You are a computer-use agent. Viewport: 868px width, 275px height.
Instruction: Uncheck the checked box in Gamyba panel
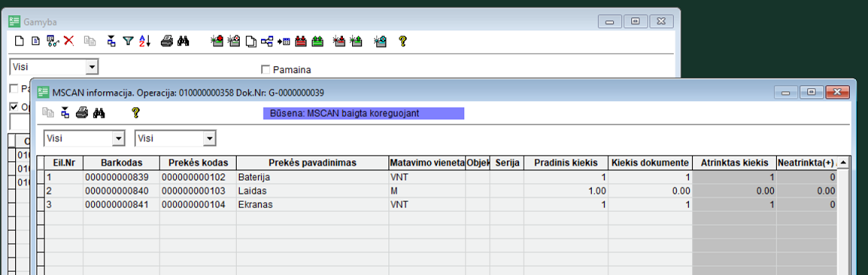(x=14, y=106)
